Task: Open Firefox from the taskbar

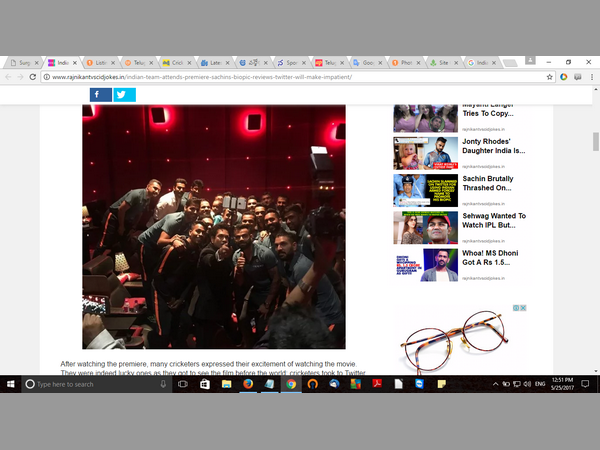Action: coord(247,384)
